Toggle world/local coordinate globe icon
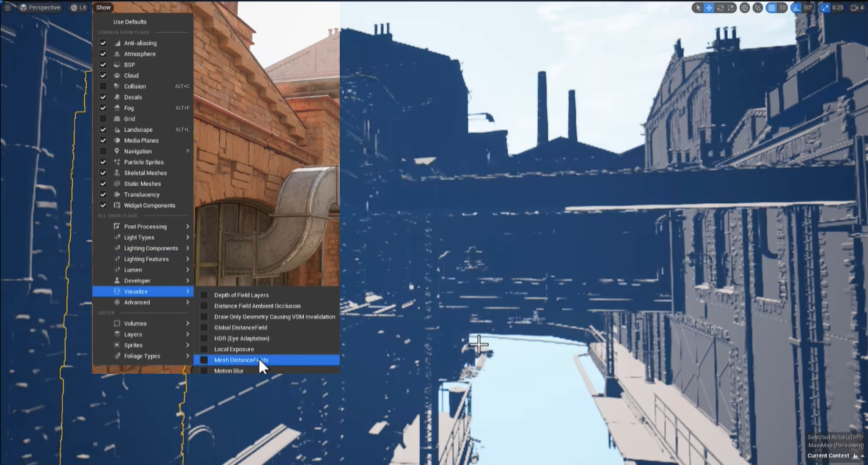This screenshot has height=465, width=868. point(744,8)
